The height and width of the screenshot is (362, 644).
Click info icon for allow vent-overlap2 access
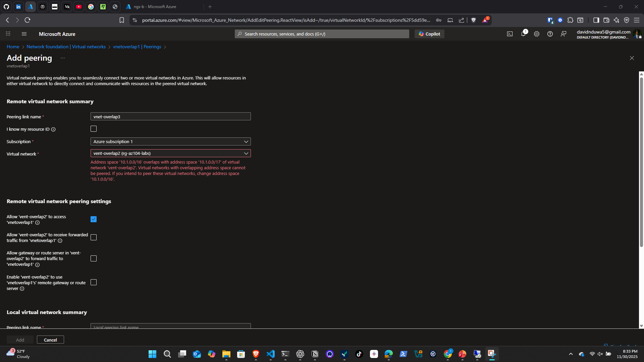(38, 223)
